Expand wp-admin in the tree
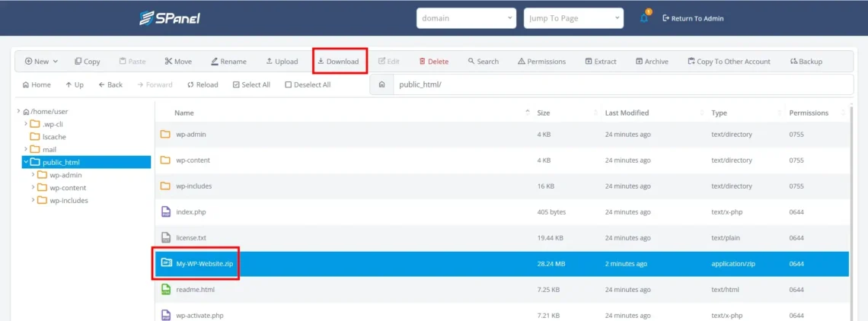 pos(34,175)
